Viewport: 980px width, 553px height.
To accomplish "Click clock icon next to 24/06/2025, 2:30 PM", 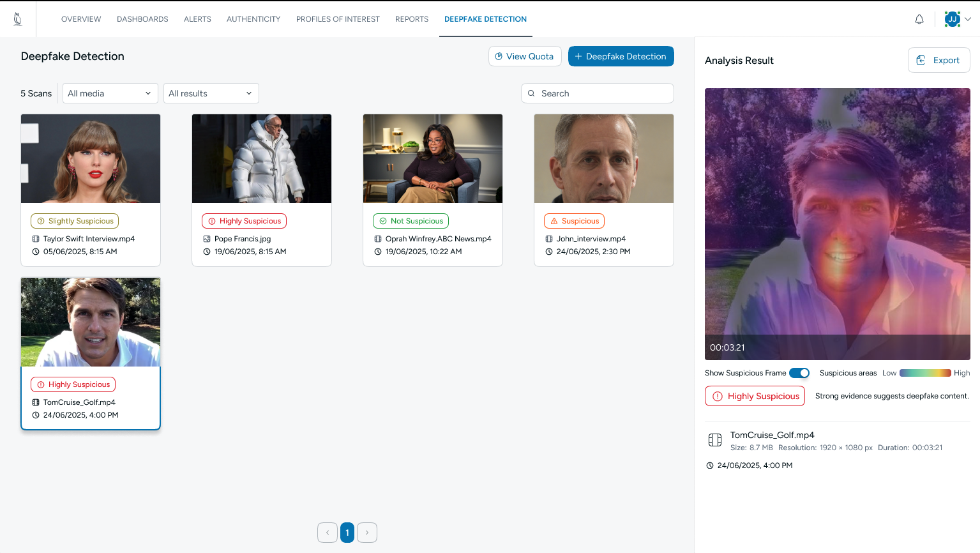I will point(549,252).
